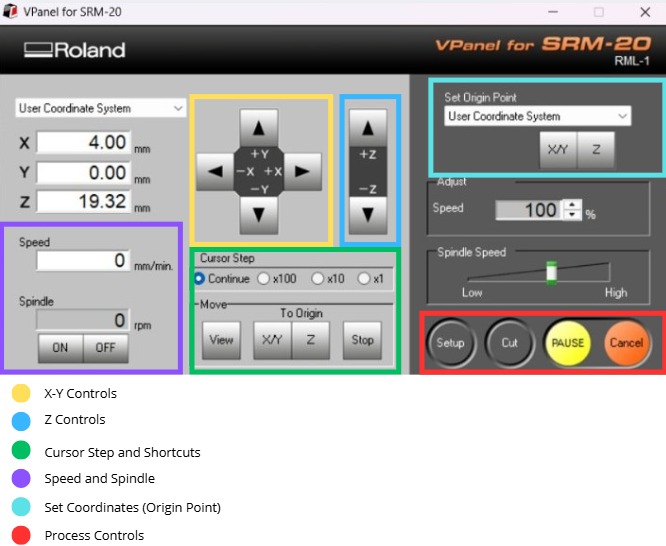The height and width of the screenshot is (546, 666).
Task: Turn the spindle ON
Action: coord(60,348)
